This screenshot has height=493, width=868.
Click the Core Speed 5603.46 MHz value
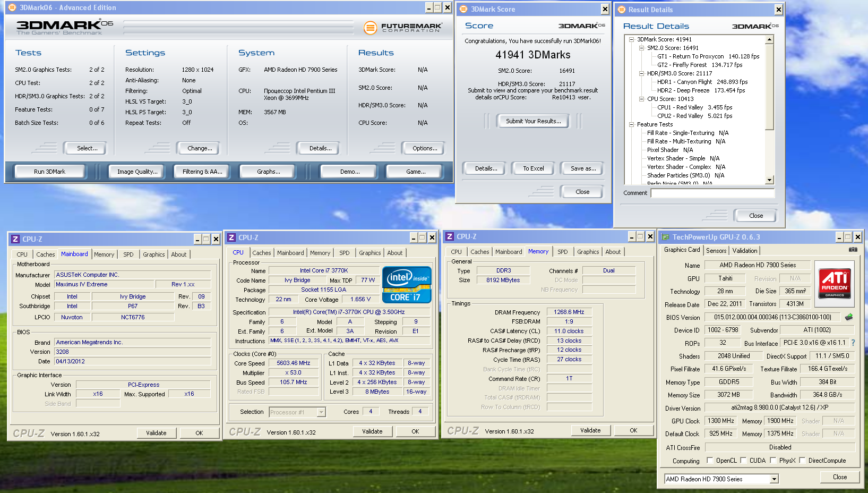tap(294, 363)
